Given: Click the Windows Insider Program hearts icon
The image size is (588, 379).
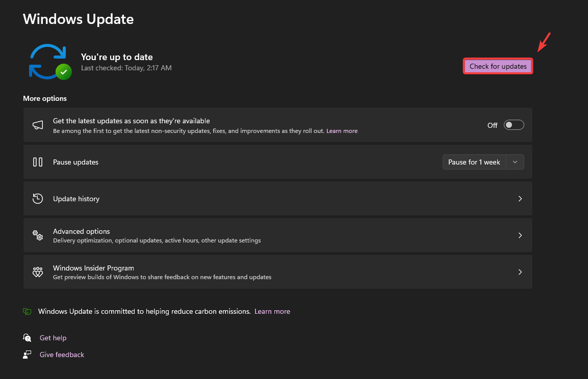Looking at the screenshot, I should [38, 272].
